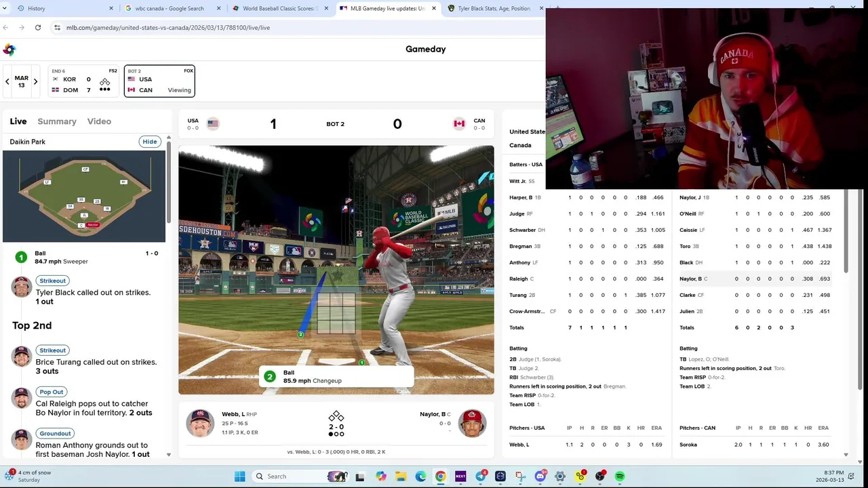
Task: Click the box score scrollbar down arrow
Action: point(846,455)
